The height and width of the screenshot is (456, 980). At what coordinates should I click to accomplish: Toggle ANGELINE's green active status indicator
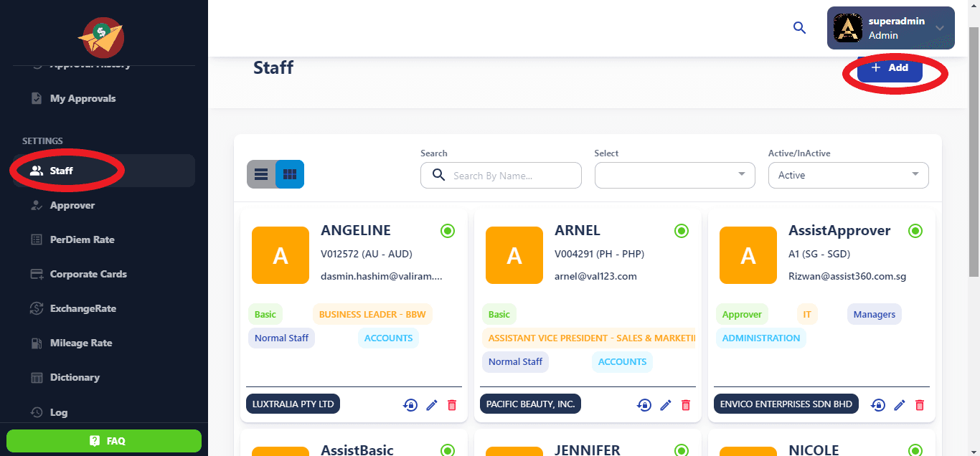coord(448,231)
